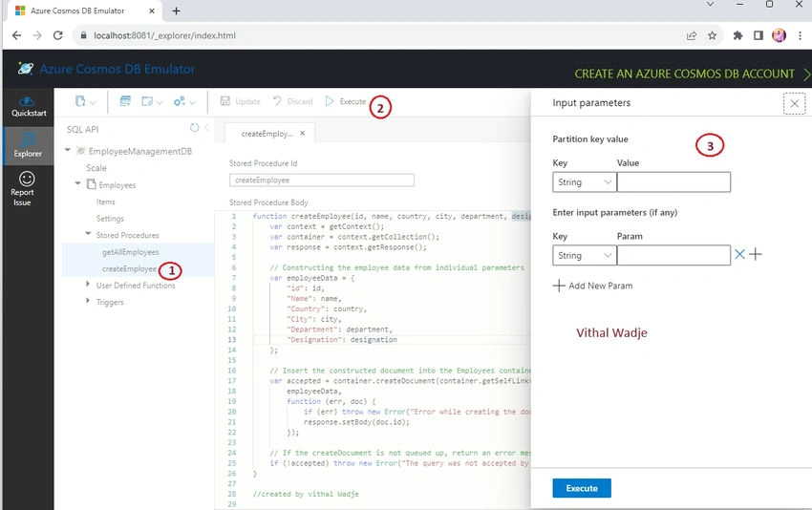
Task: Close the createEmploy... editor tab
Action: pyautogui.click(x=303, y=134)
